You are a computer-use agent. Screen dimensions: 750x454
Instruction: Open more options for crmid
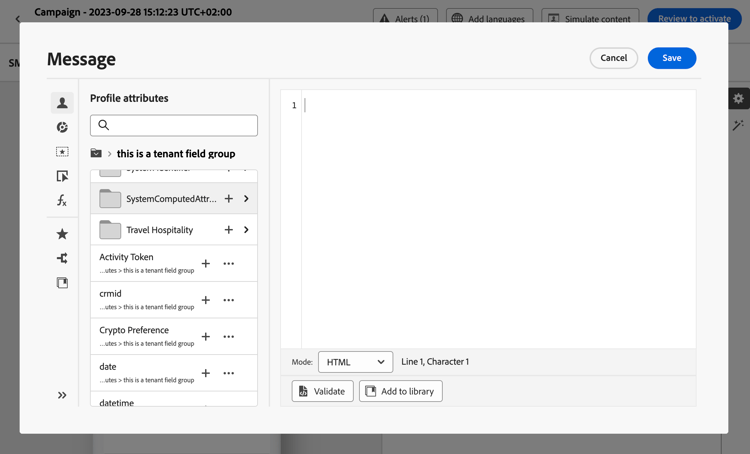pos(229,300)
